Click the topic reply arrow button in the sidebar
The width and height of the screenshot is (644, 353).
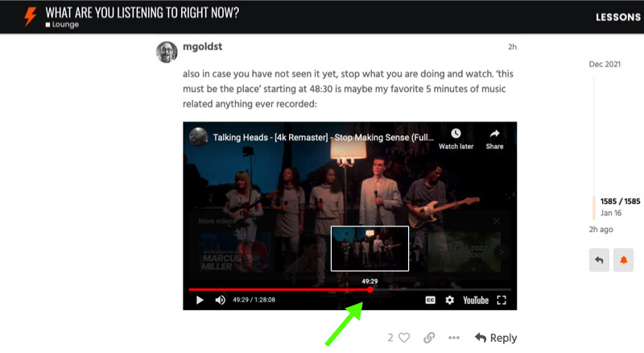coord(599,260)
